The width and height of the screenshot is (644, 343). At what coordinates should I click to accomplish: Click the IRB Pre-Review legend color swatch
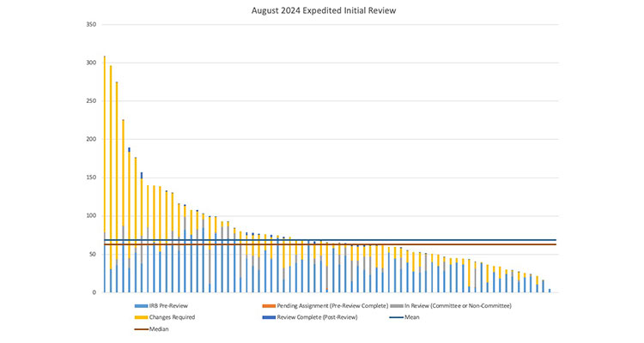pyautogui.click(x=140, y=305)
